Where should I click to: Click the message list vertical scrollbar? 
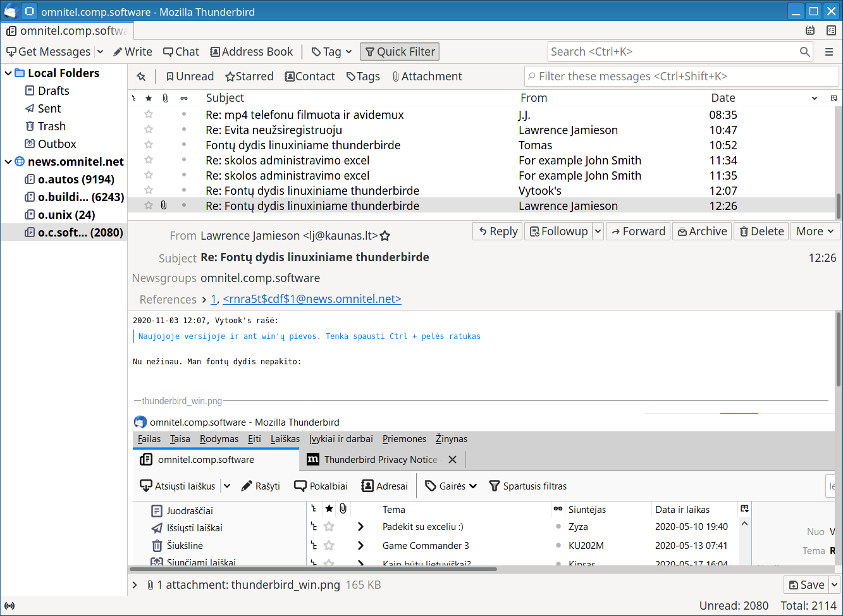tap(839, 206)
